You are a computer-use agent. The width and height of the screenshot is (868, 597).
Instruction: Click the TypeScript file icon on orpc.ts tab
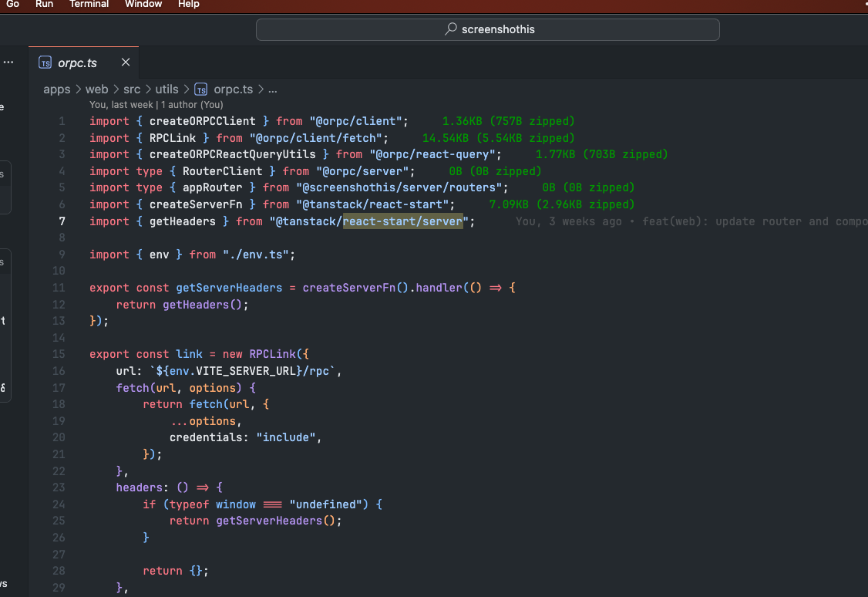point(45,63)
